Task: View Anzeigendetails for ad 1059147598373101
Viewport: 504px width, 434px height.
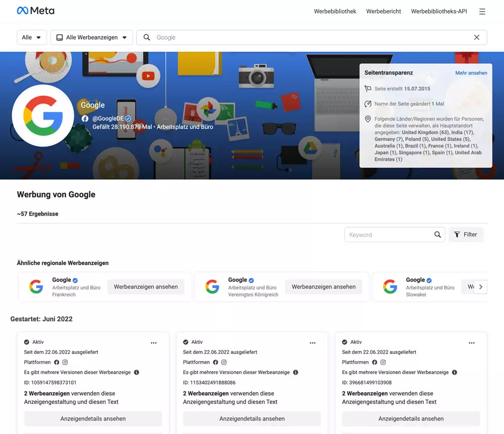Action: [93, 418]
